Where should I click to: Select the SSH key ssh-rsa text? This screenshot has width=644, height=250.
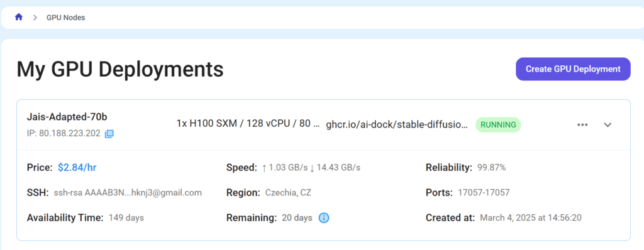(128, 193)
